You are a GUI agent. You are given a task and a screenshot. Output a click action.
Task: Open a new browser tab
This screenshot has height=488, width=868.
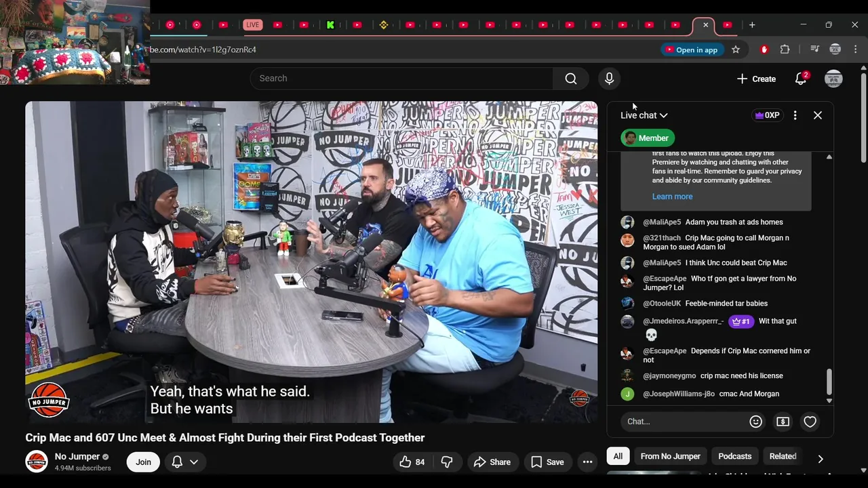click(x=752, y=25)
